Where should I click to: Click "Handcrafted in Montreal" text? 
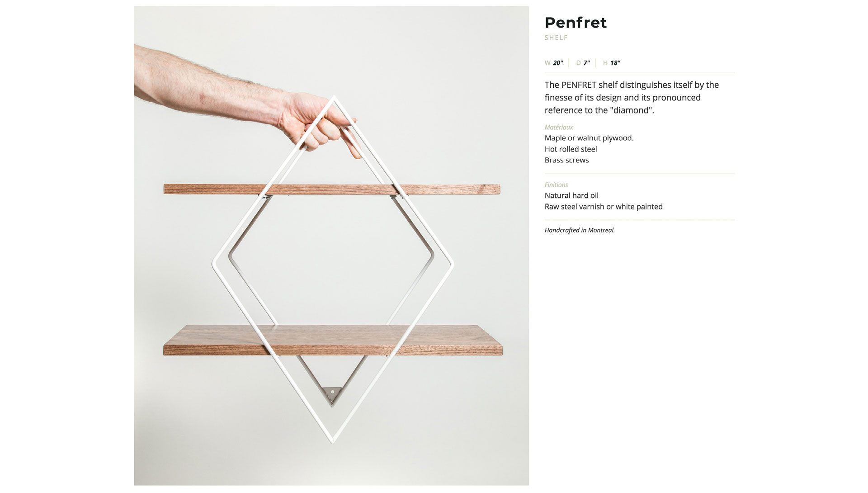point(580,230)
